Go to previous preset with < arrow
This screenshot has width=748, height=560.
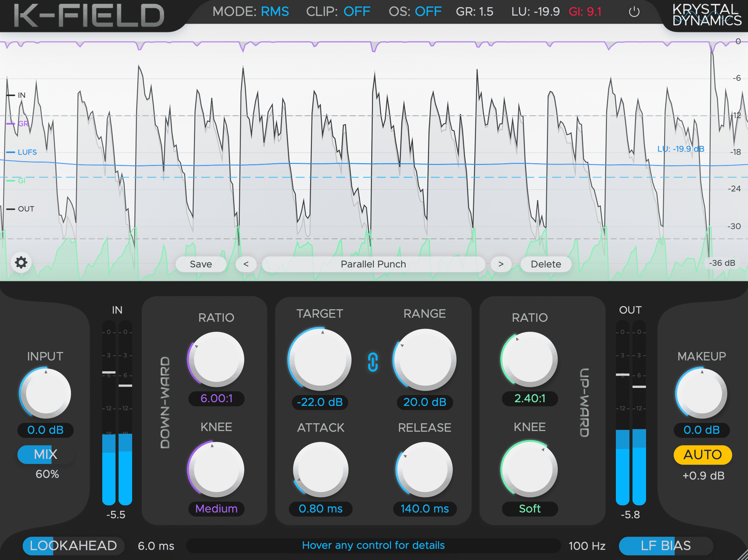(x=246, y=264)
